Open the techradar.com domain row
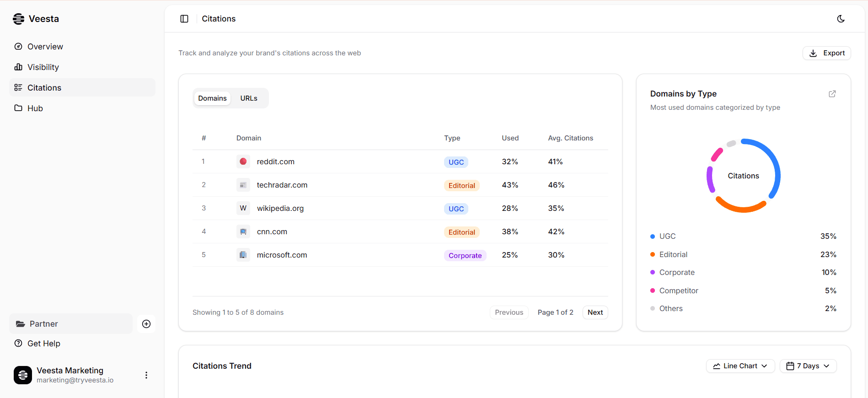The image size is (868, 398). [282, 185]
